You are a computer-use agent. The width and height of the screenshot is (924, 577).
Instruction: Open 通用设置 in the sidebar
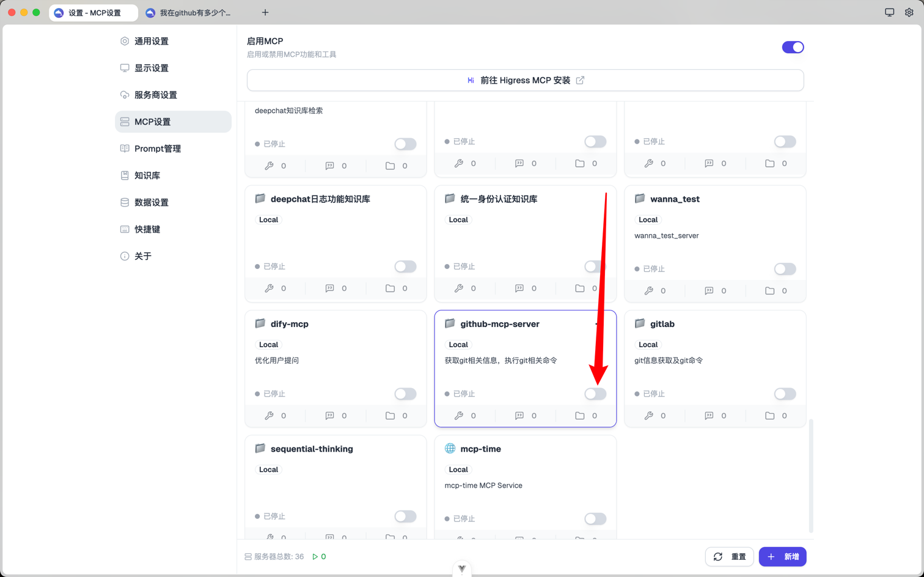pos(173,41)
